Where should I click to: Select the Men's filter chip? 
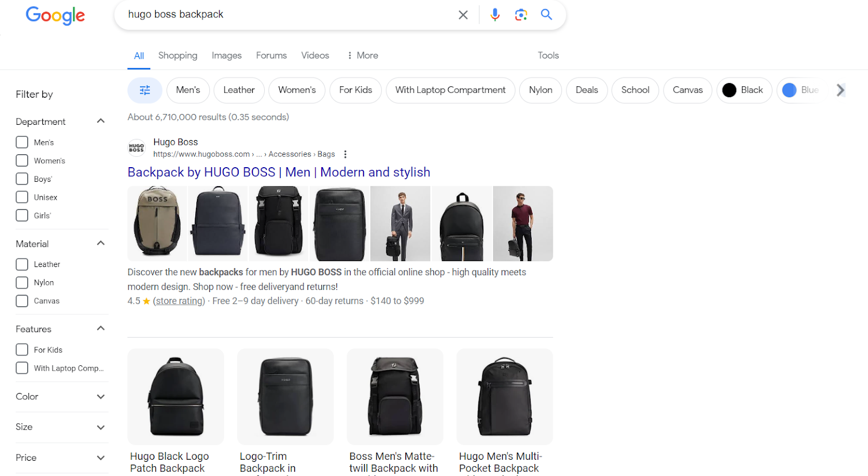188,90
